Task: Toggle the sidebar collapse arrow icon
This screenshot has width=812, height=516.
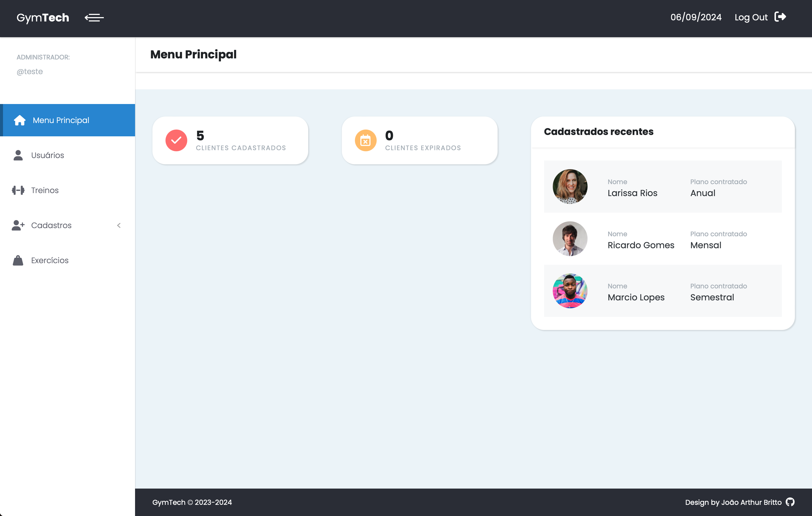Action: click(94, 18)
